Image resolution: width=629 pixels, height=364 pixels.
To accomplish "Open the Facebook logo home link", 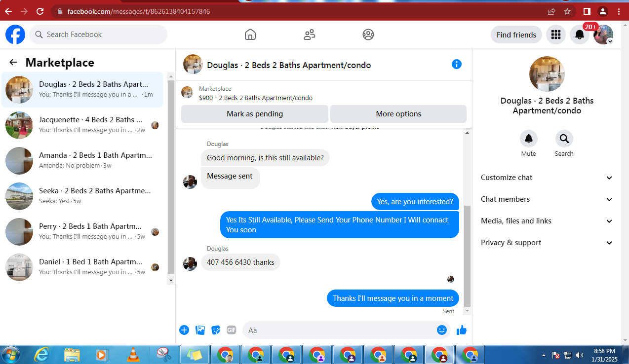I will coord(15,35).
